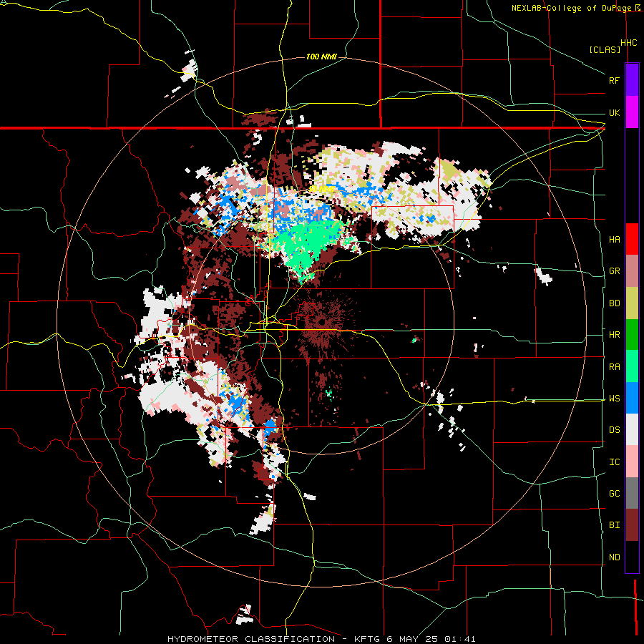Click the IC legend label
The width and height of the screenshot is (644, 644).
[x=614, y=462]
